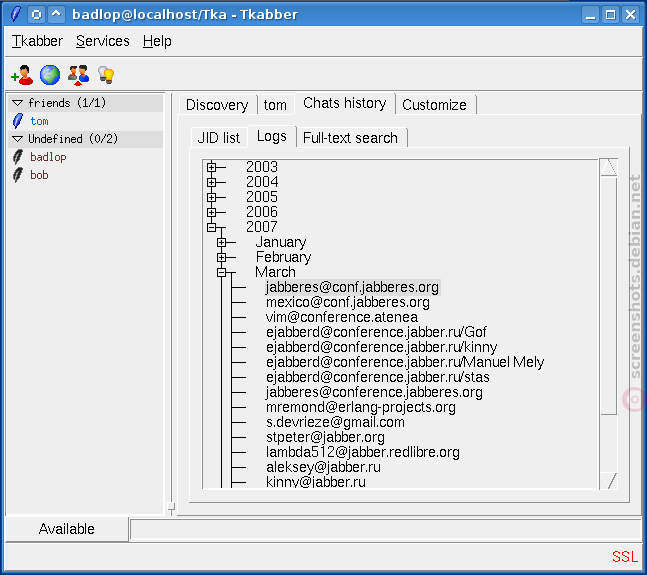Select log mremond@erlang-projects.org
This screenshot has height=575, width=647.
pos(361,407)
